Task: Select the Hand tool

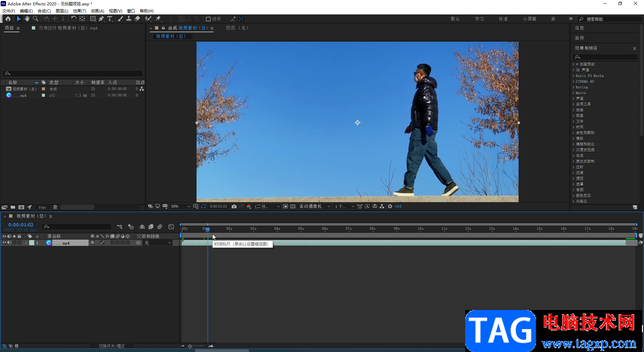Action: coord(27,19)
